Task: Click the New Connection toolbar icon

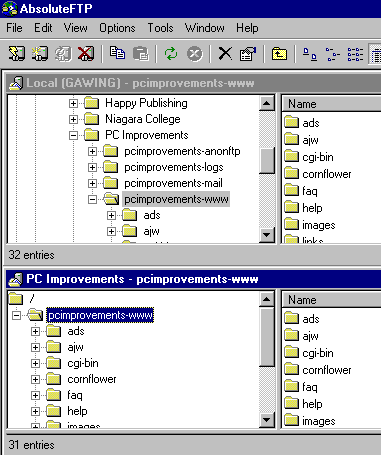Action: pyautogui.click(x=40, y=54)
